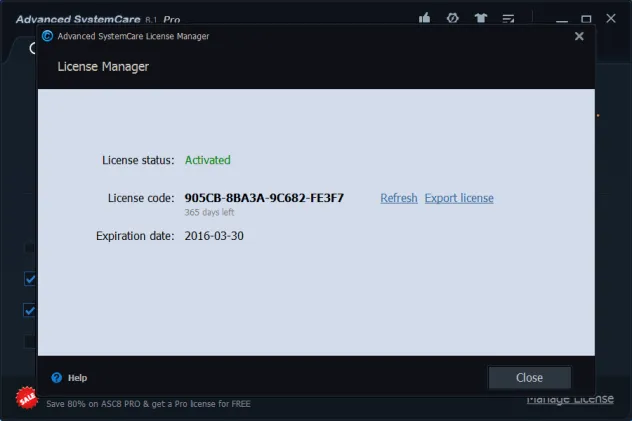632x421 pixels.
Task: Open the shirt skin icon
Action: pyautogui.click(x=480, y=18)
